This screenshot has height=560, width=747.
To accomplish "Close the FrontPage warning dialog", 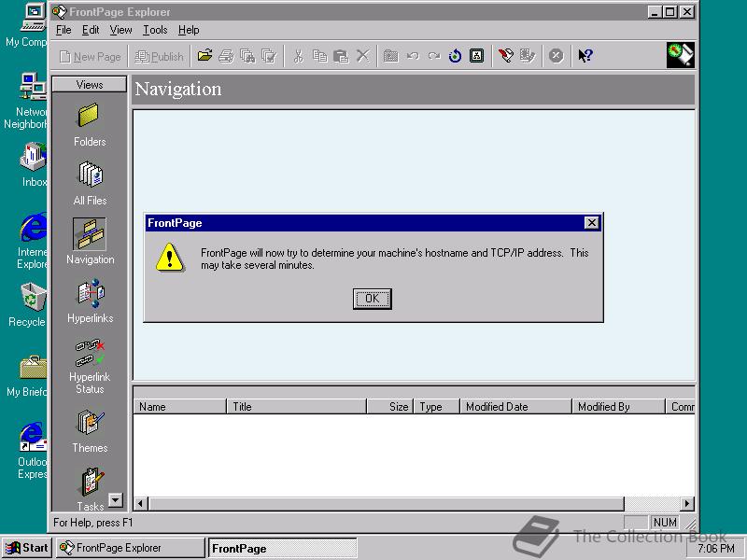I will pyautogui.click(x=591, y=222).
